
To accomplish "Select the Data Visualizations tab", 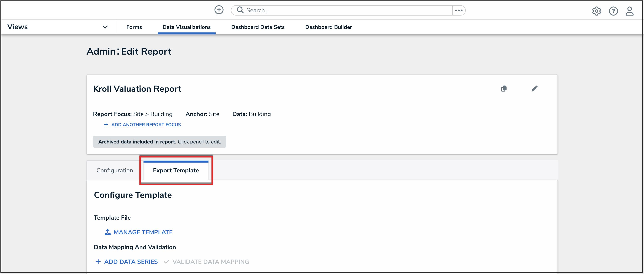I will point(186,27).
